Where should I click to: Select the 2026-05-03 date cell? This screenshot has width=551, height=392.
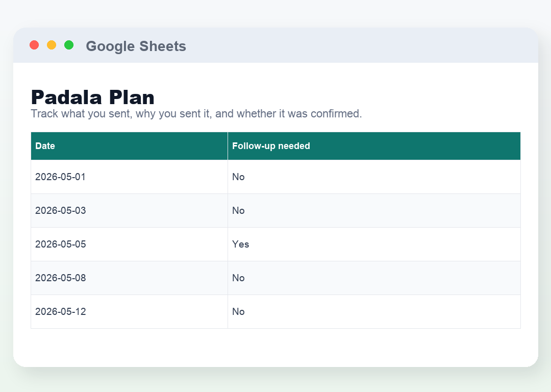coord(129,211)
